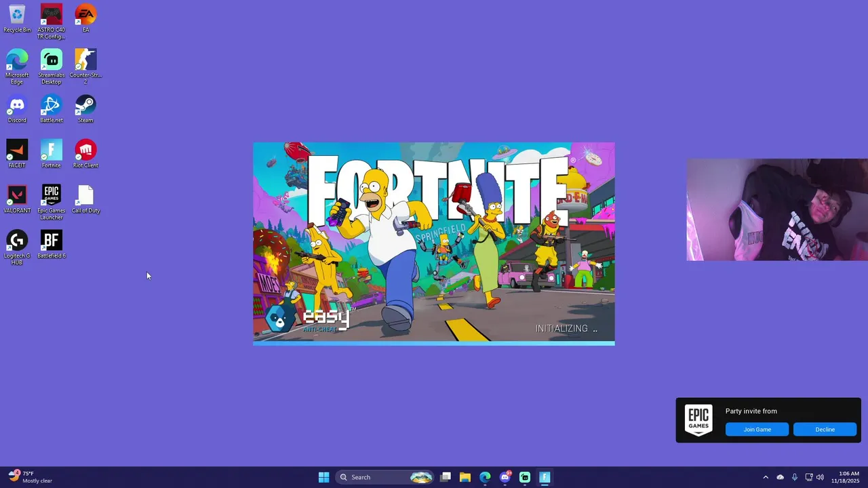
Task: Click the taskbar Search box
Action: (x=384, y=477)
